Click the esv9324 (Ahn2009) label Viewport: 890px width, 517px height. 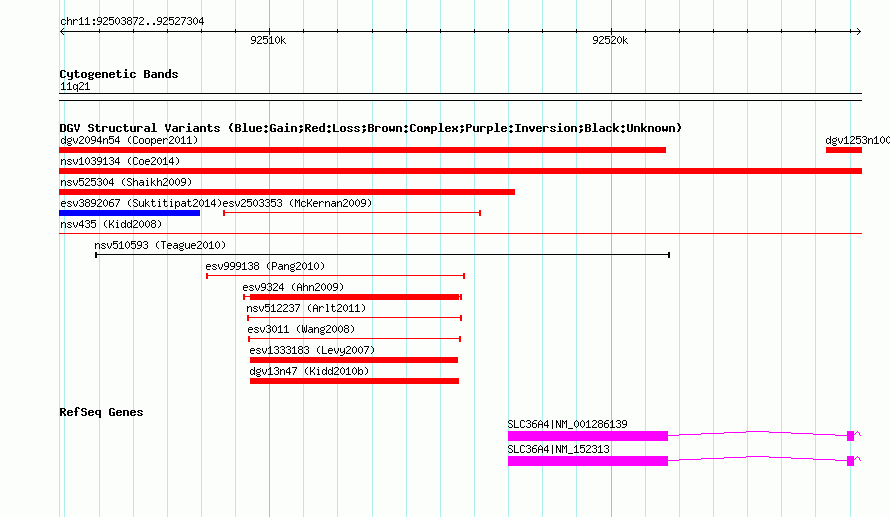click(293, 287)
